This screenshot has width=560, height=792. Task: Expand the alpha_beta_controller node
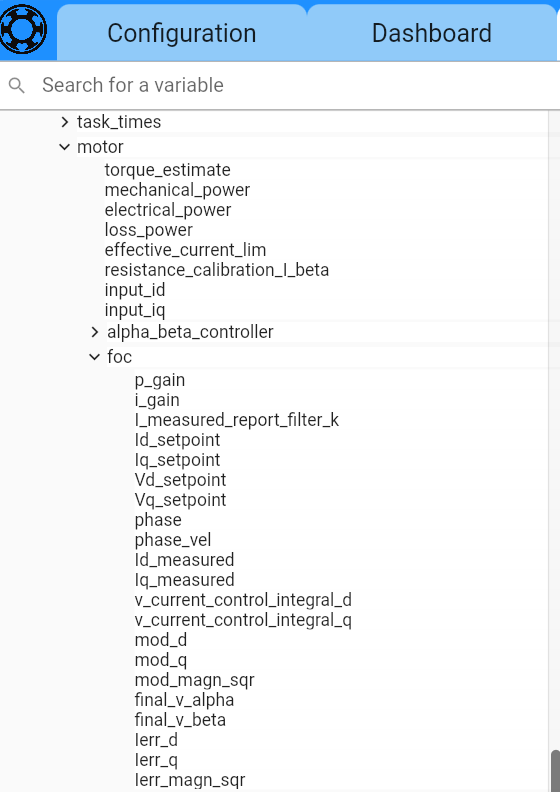tap(95, 332)
